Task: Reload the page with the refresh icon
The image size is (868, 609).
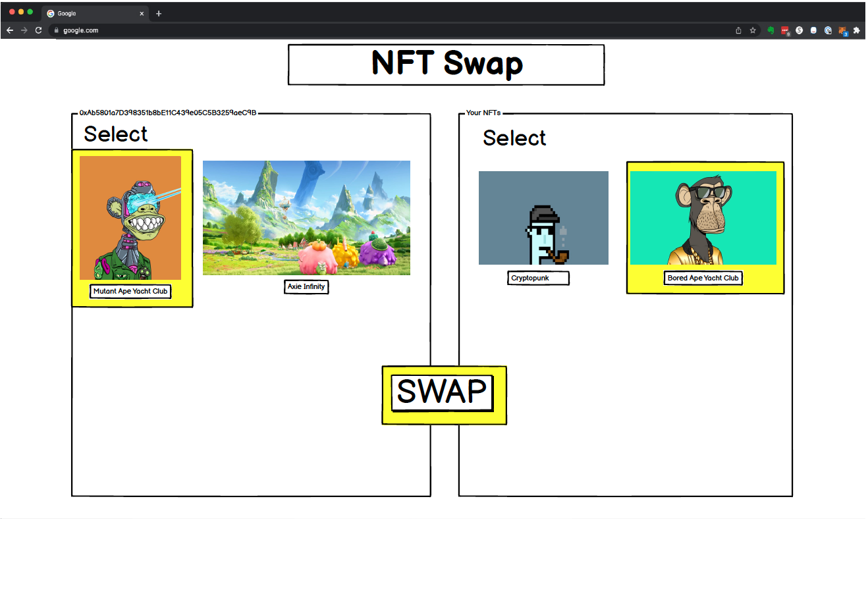Action: coord(39,30)
